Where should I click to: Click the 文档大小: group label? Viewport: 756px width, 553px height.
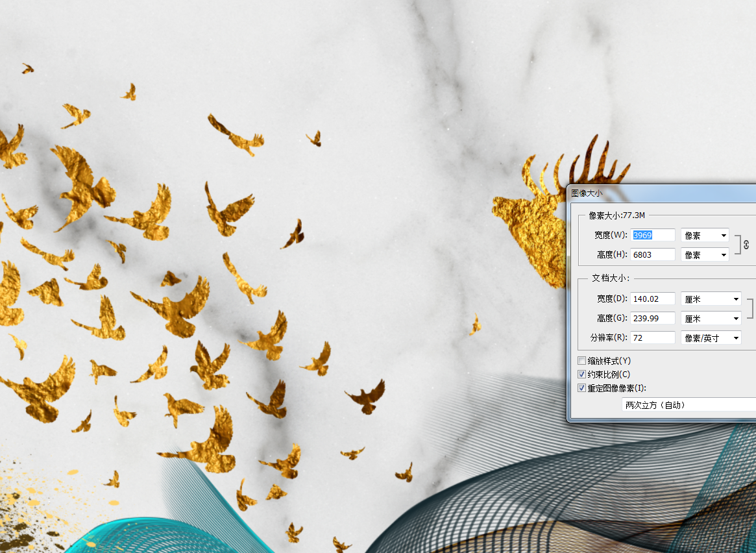[611, 278]
